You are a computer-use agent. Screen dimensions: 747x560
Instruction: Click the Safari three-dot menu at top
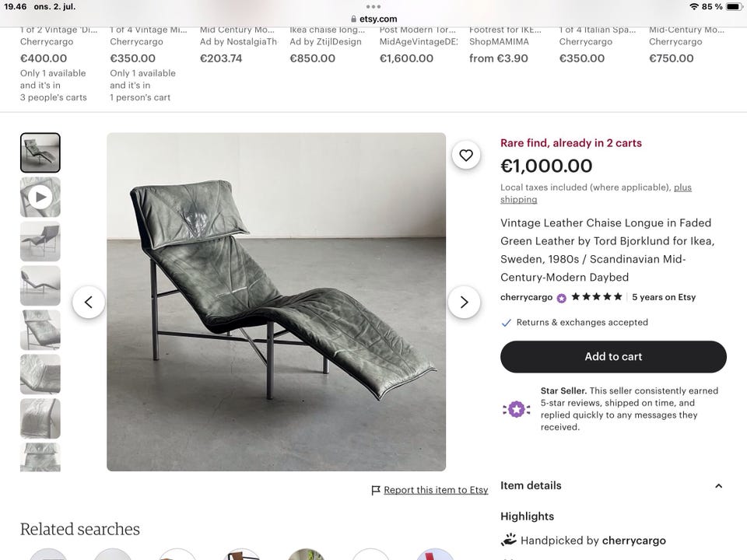pyautogui.click(x=373, y=6)
